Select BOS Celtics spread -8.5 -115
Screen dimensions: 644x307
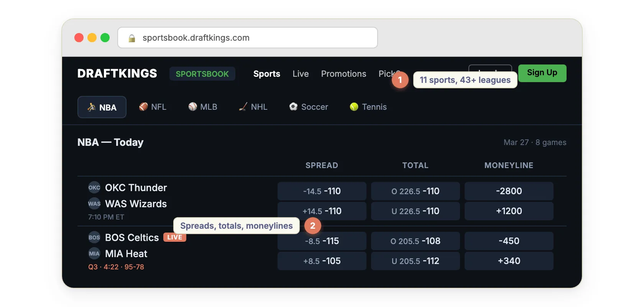(322, 241)
